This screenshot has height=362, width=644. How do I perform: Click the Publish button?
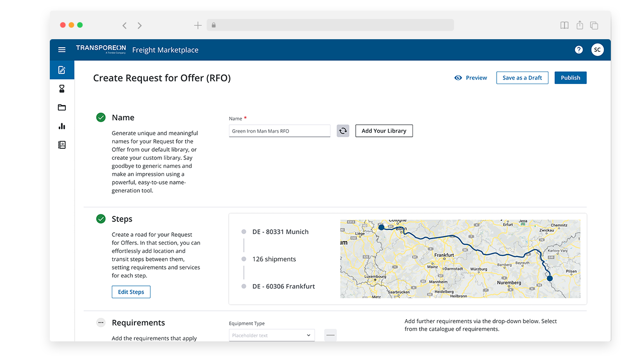[x=571, y=77]
